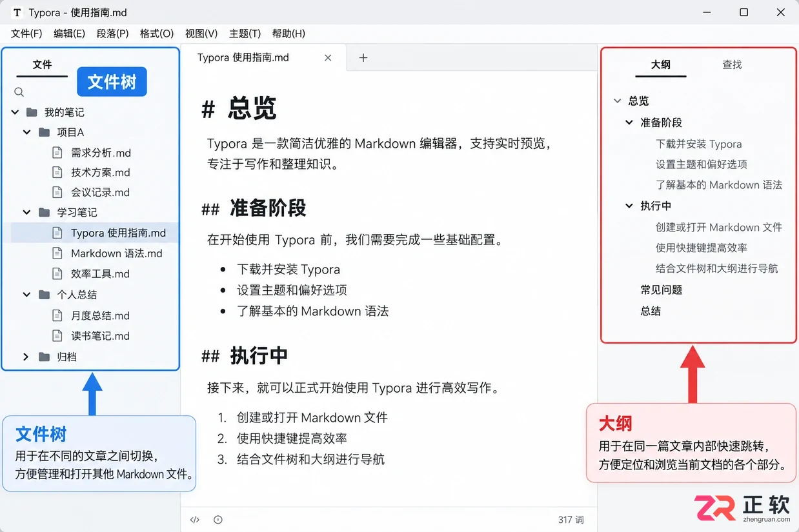Click the 项目A folder icon
799x532 pixels.
(45, 132)
